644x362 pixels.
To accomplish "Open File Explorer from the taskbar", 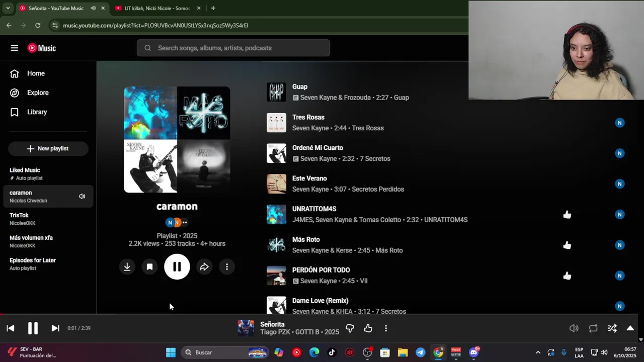I will point(403,352).
